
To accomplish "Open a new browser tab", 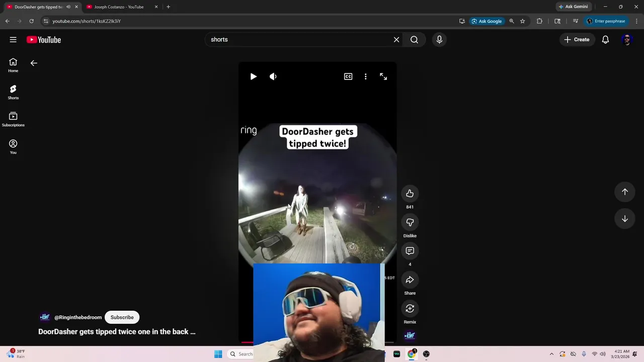I will click(168, 7).
